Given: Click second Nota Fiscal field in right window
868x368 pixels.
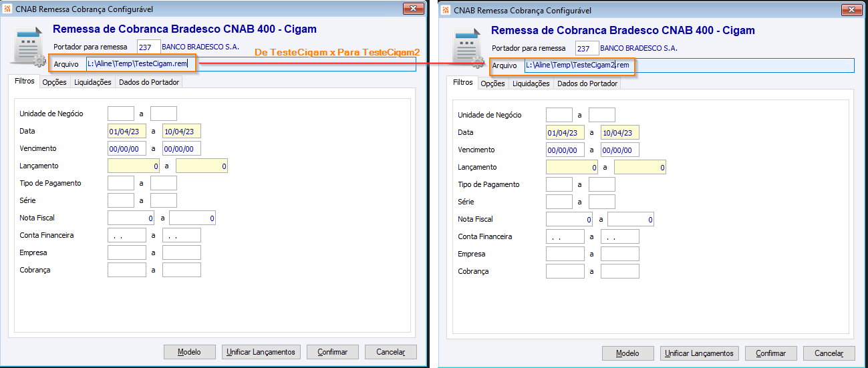Looking at the screenshot, I should point(631,219).
